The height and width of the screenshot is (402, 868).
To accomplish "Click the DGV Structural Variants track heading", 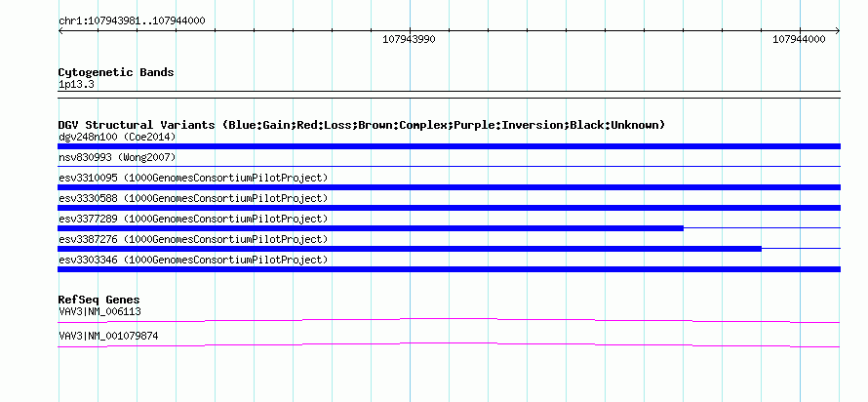I will tap(362, 125).
